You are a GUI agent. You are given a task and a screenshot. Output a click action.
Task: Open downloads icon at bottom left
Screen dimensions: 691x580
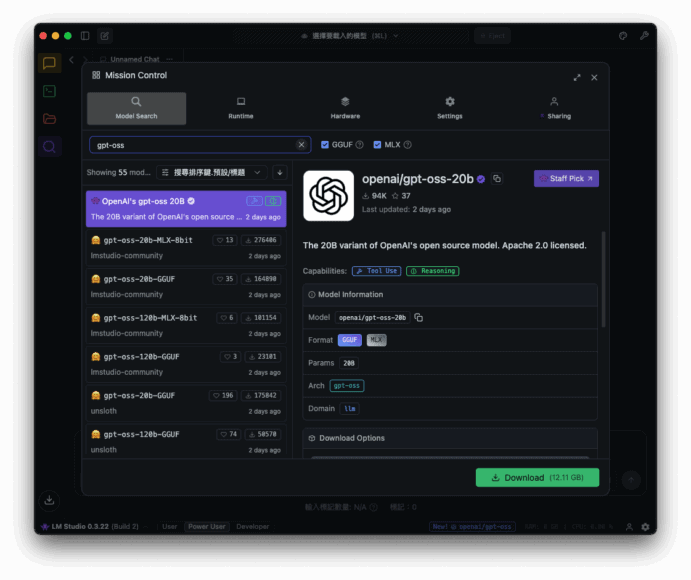pos(49,500)
